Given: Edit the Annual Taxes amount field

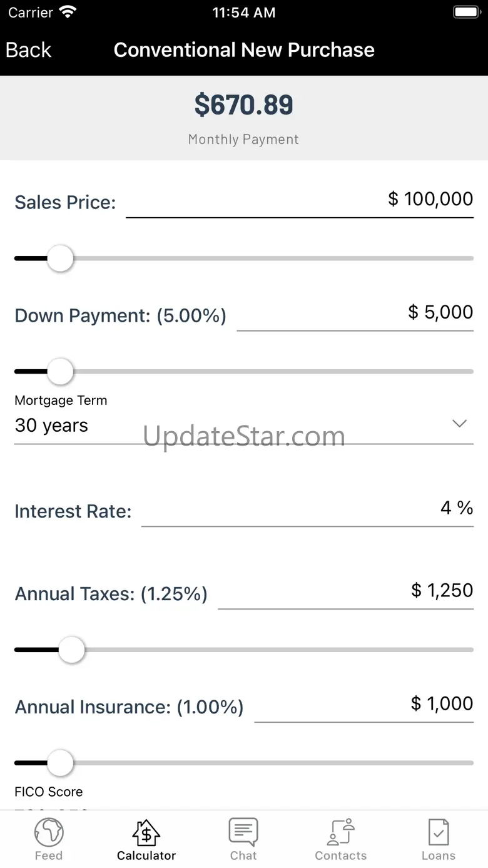Looking at the screenshot, I should pyautogui.click(x=345, y=591).
